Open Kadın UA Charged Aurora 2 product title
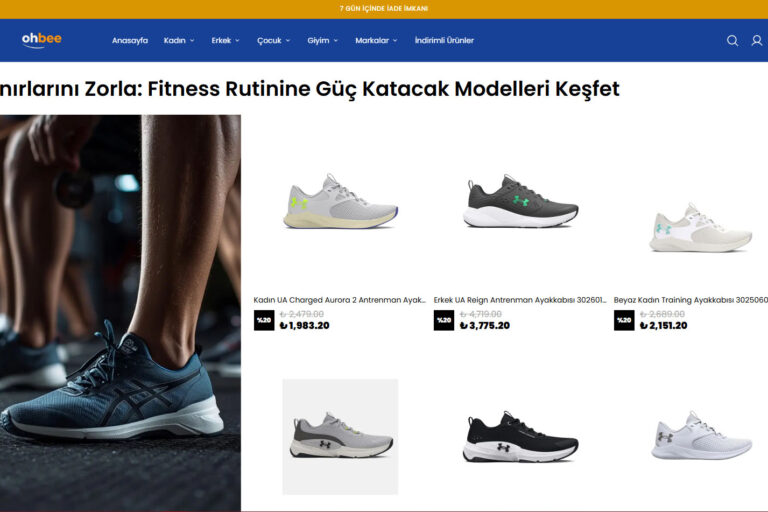 339,300
